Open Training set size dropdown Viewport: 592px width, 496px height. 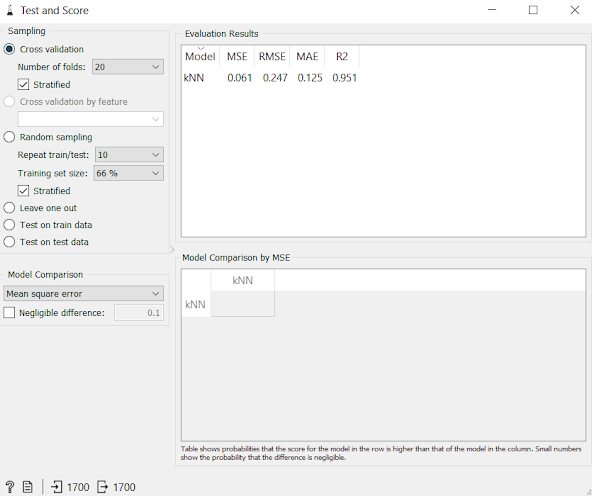(x=128, y=173)
